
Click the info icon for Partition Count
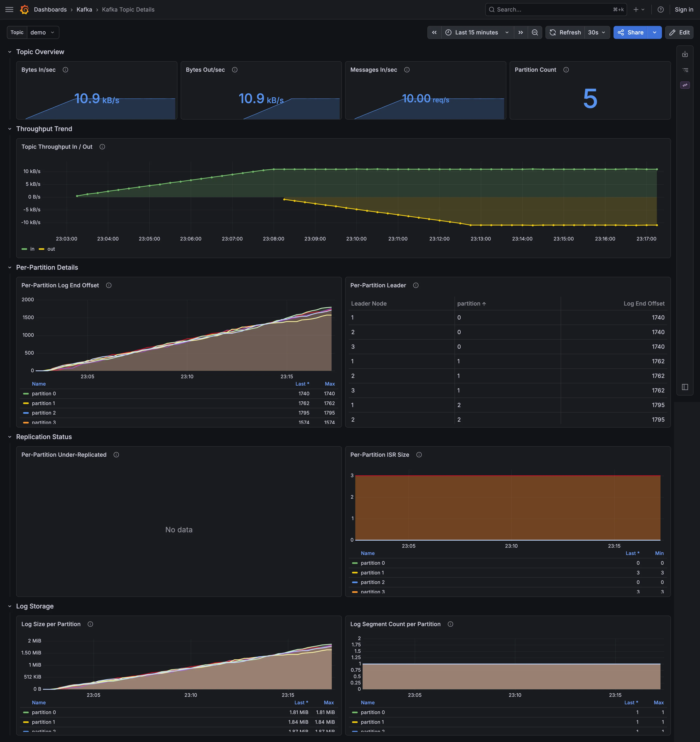566,70
